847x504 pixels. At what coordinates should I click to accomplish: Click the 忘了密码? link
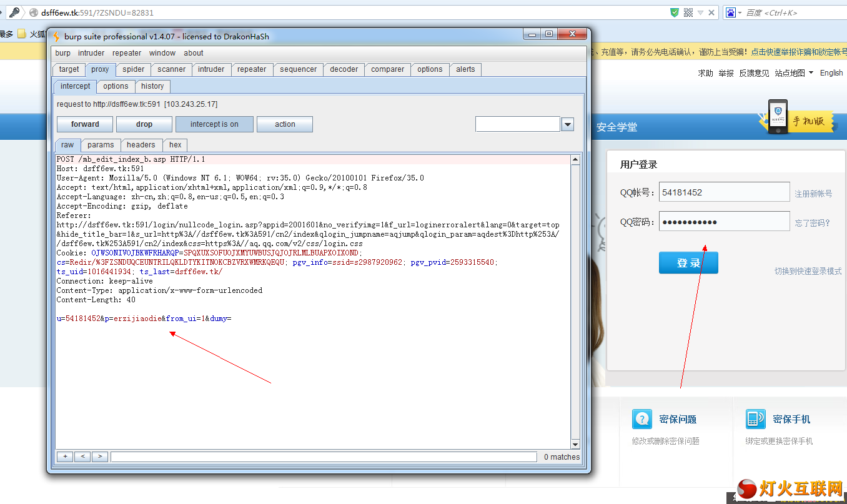tap(812, 223)
